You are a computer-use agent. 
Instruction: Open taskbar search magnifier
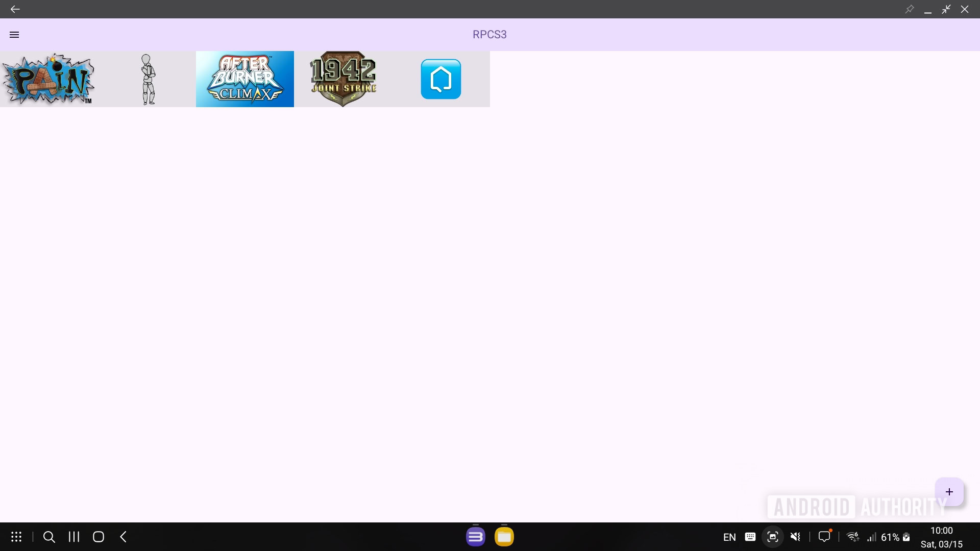(49, 537)
